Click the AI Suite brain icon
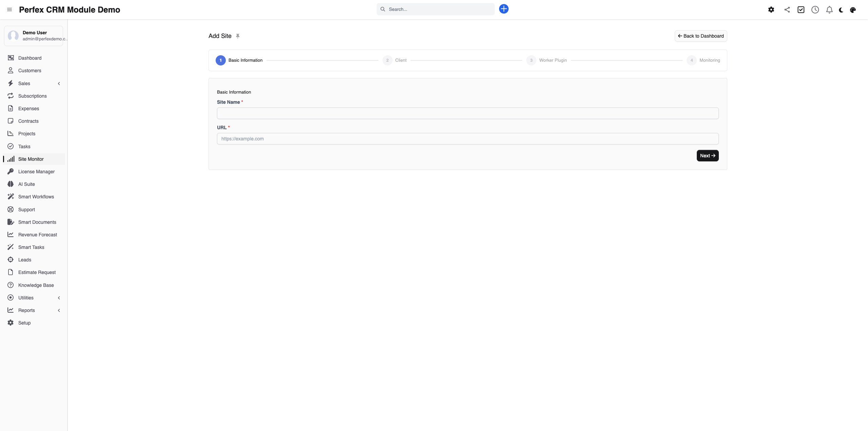Screen dimensions: 868x431 11,184
